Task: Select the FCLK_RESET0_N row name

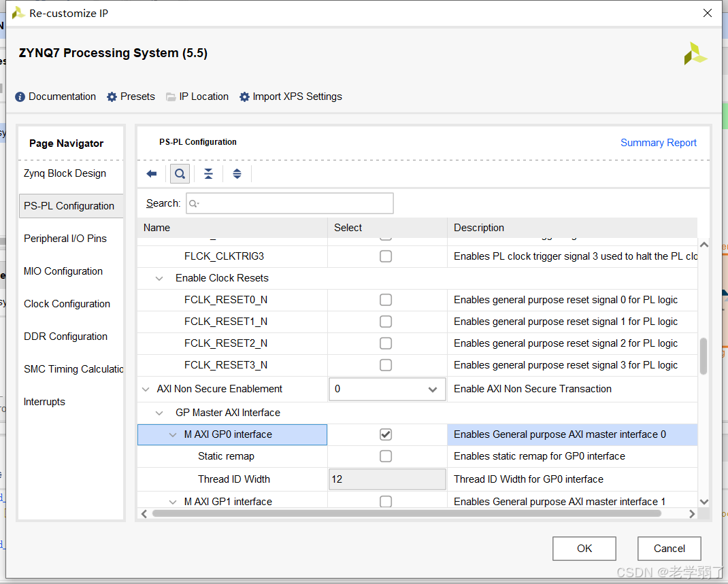Action: pos(226,300)
